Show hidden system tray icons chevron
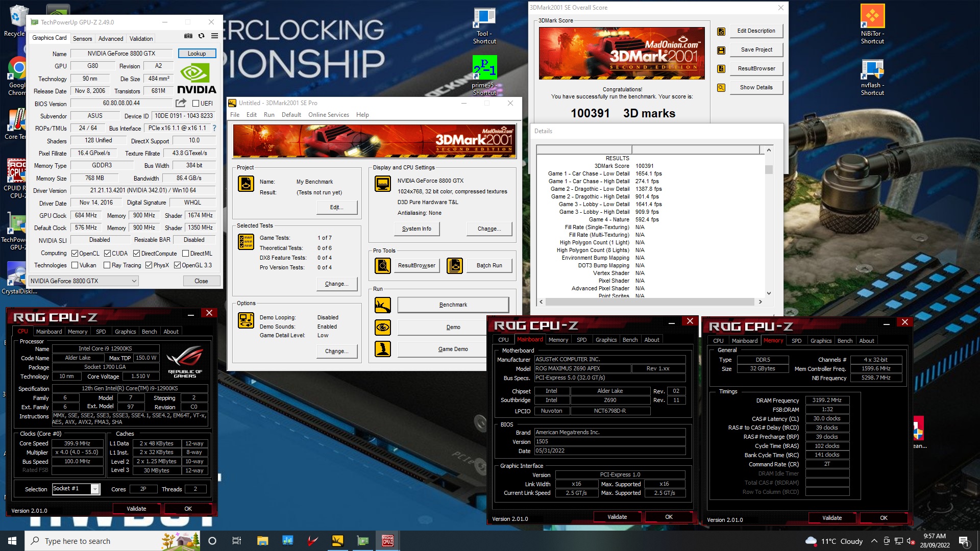980x551 pixels. (x=874, y=541)
